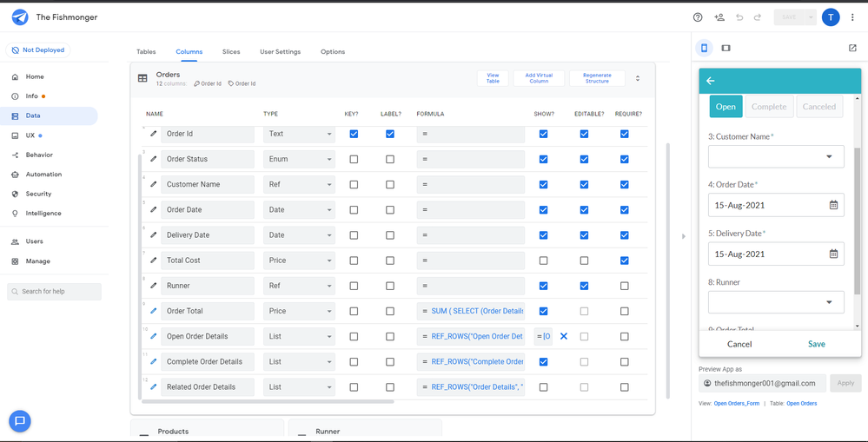
Task: Toggle the Customer Name Editable checkbox
Action: click(584, 184)
